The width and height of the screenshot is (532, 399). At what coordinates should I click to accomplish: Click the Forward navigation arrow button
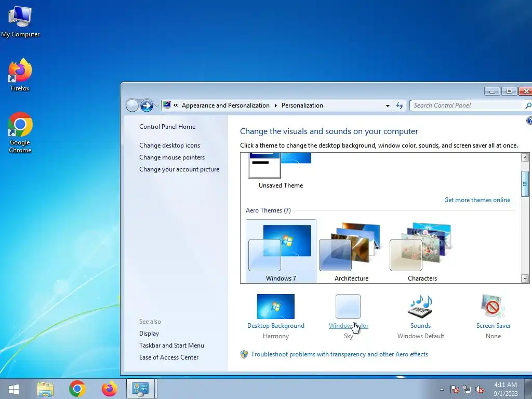[x=147, y=105]
